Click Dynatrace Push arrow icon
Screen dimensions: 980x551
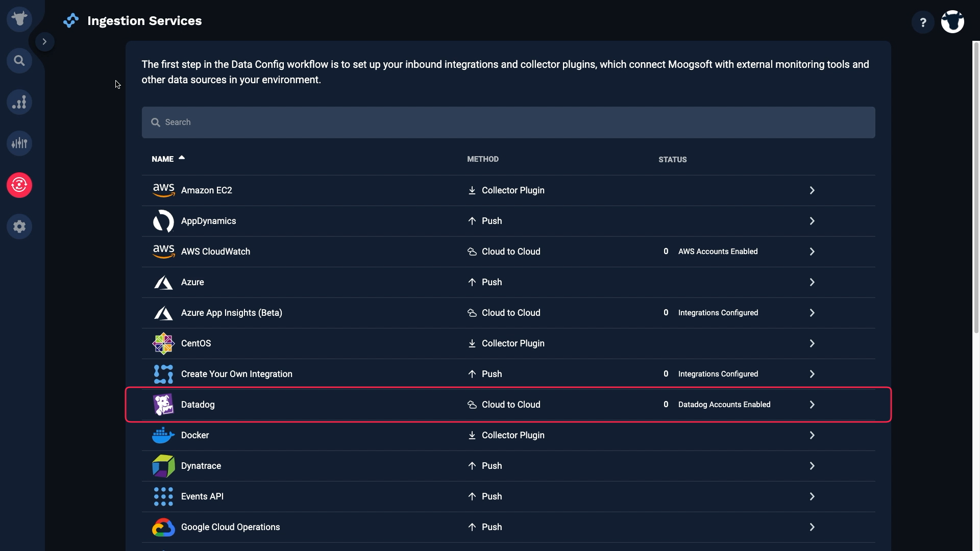[472, 466]
